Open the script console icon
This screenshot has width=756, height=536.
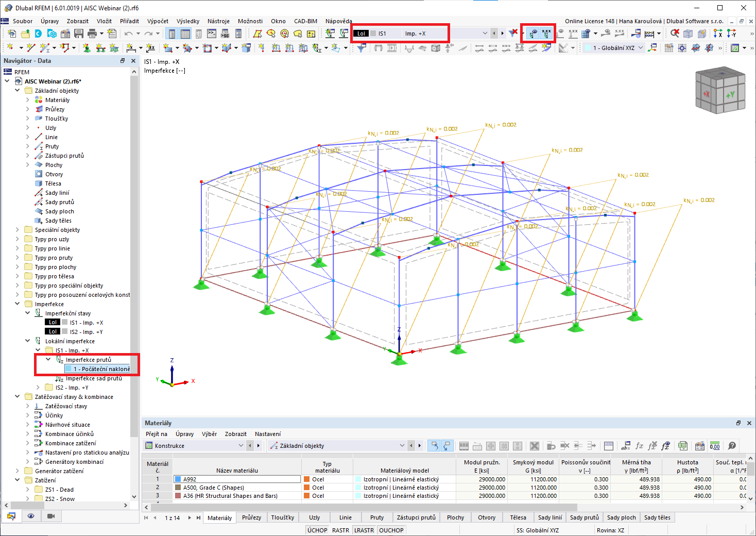[x=212, y=33]
